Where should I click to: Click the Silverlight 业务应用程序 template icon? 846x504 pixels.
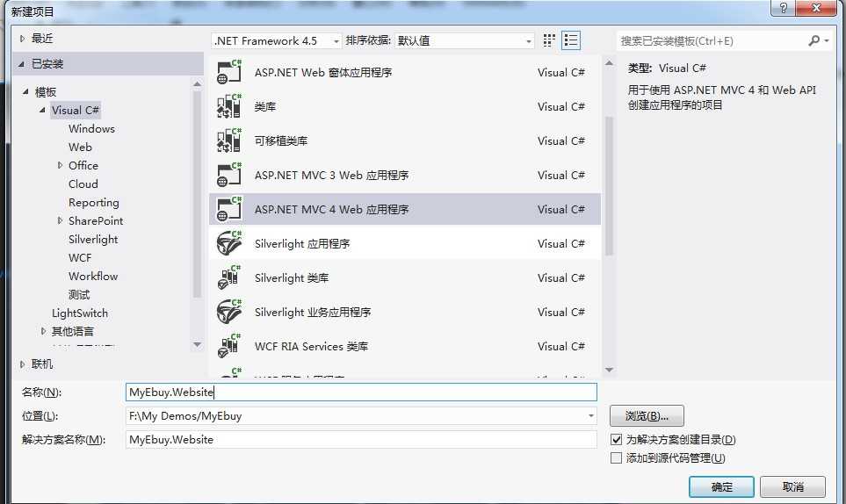(x=228, y=312)
